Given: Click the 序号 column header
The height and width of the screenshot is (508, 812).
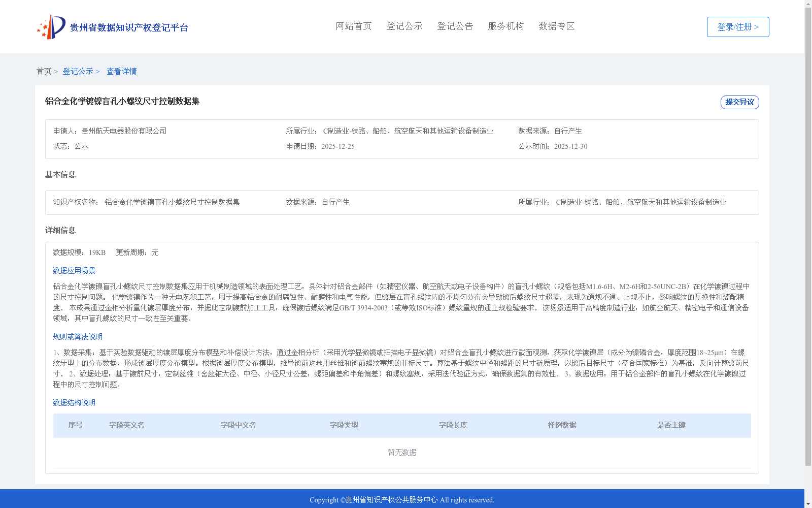Looking at the screenshot, I should [76, 425].
